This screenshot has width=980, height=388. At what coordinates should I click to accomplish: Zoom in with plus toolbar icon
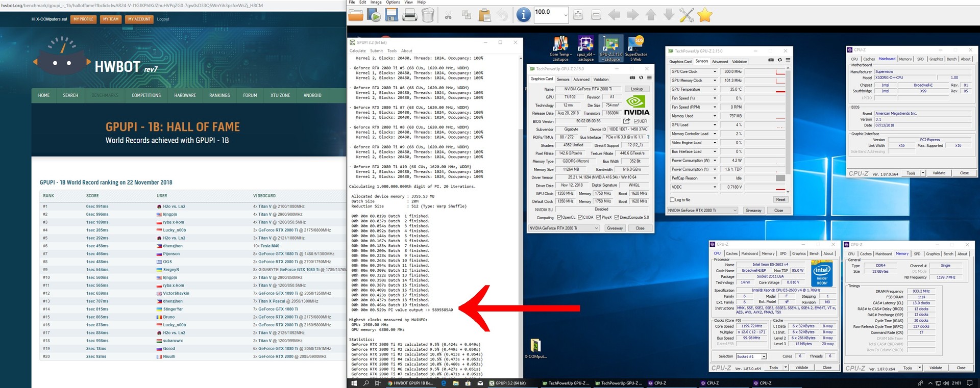(578, 15)
